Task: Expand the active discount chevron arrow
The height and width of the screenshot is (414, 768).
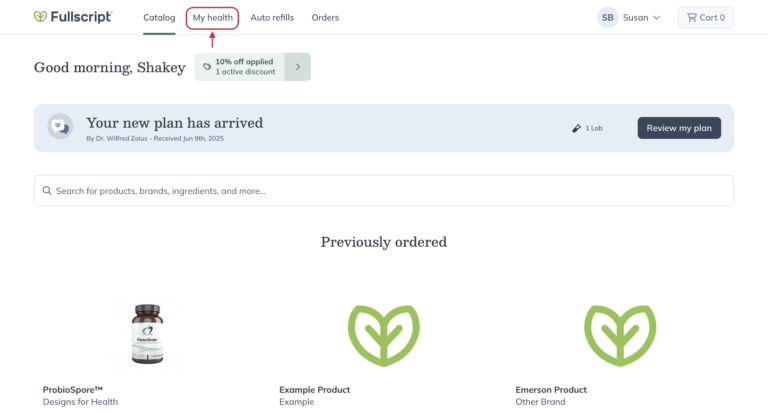Action: pos(297,67)
